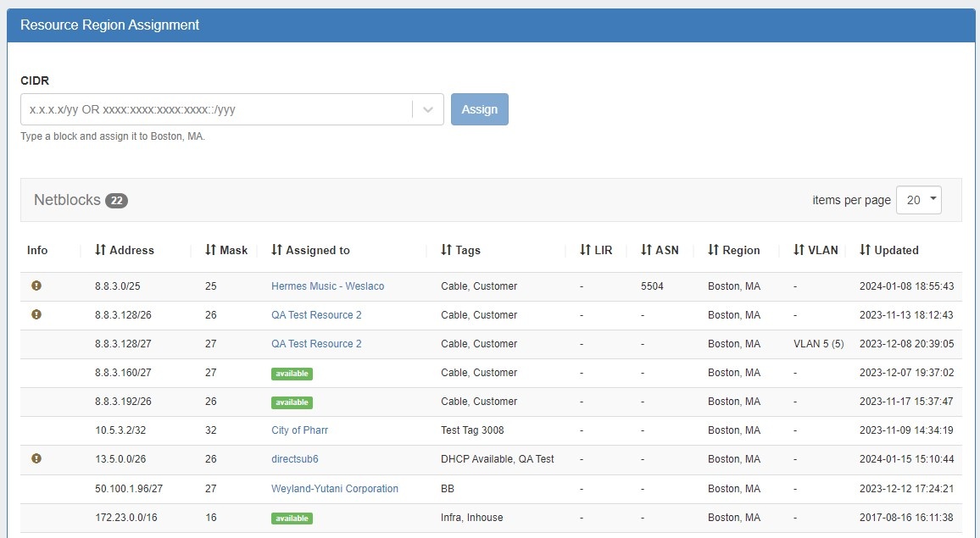The image size is (980, 538).
Task: Click the available badge for 172.23.0.0/16
Action: click(292, 518)
